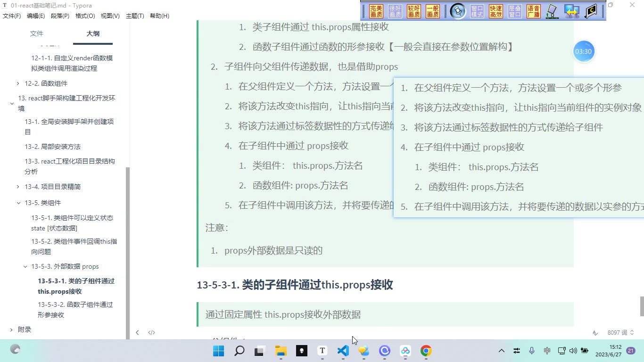Switch to 窗口模式 in floating toolbar

click(477, 11)
